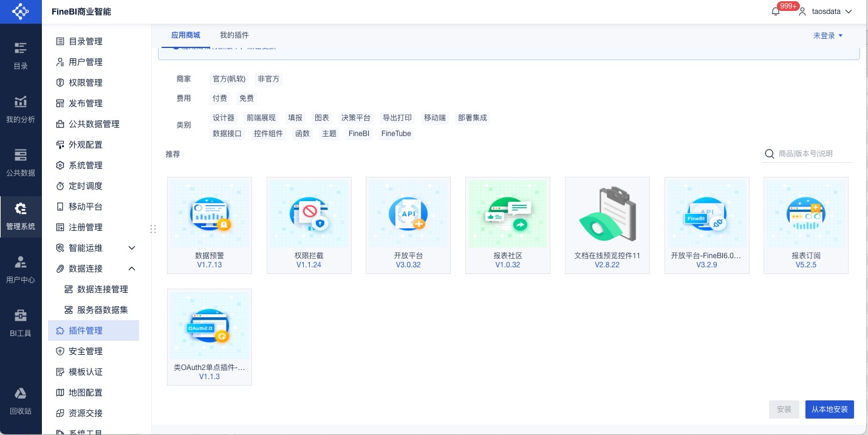Switch to the 我的插件 tab
868x435 pixels.
(x=234, y=35)
